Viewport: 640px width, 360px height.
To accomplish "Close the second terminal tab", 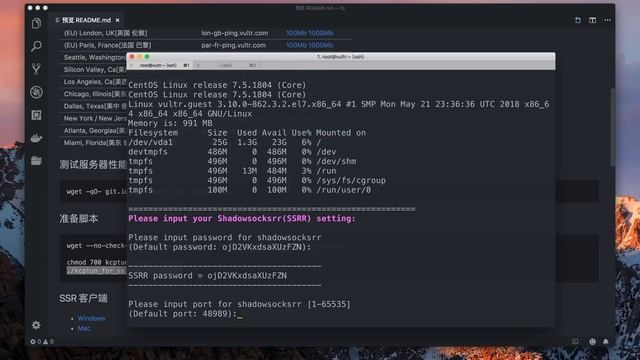I will click(198, 65).
